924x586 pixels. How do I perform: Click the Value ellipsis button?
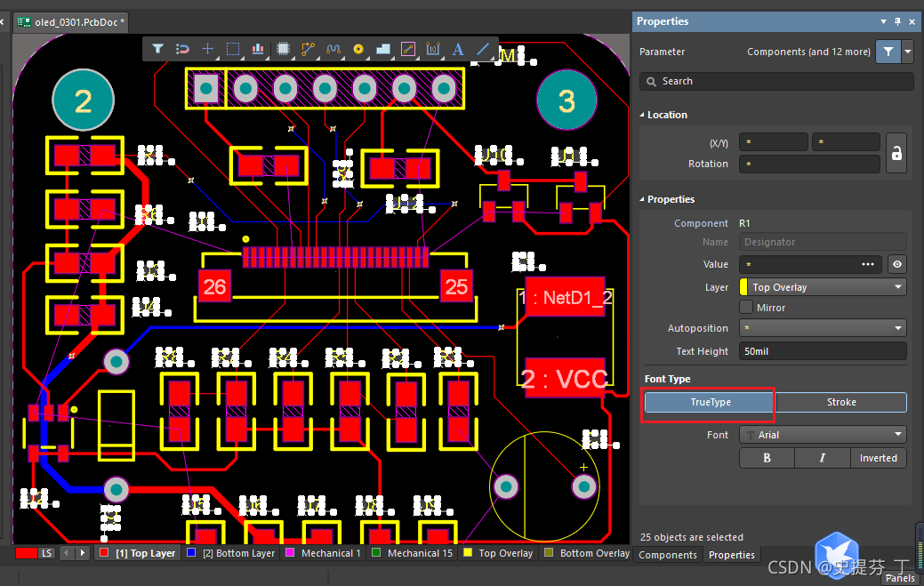(x=868, y=264)
